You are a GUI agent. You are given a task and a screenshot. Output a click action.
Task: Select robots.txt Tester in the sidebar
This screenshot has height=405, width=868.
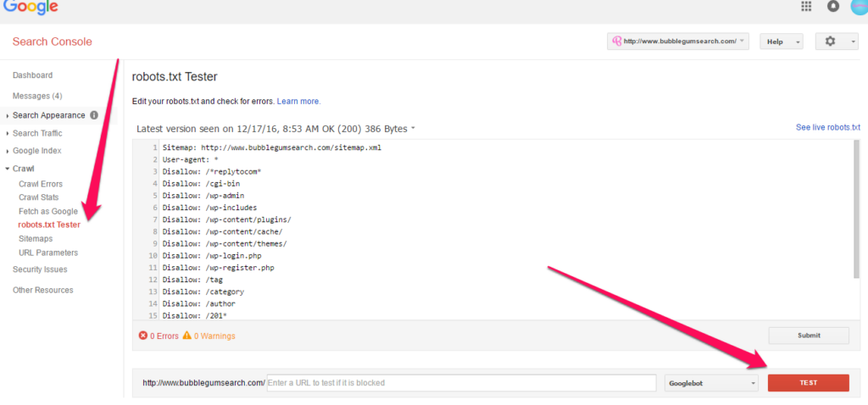49,225
